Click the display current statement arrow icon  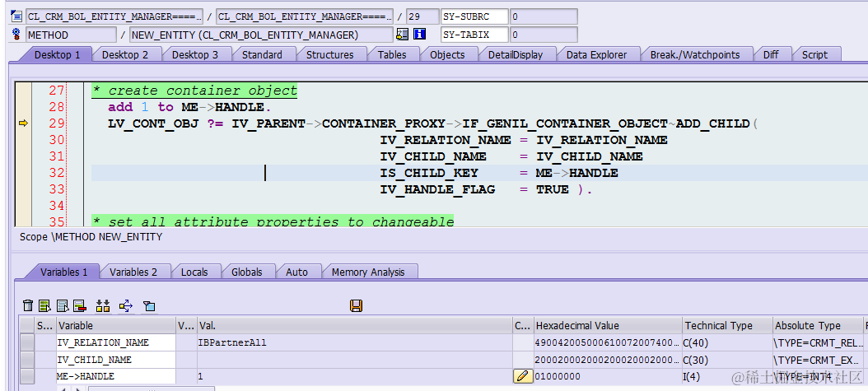pyautogui.click(x=403, y=35)
